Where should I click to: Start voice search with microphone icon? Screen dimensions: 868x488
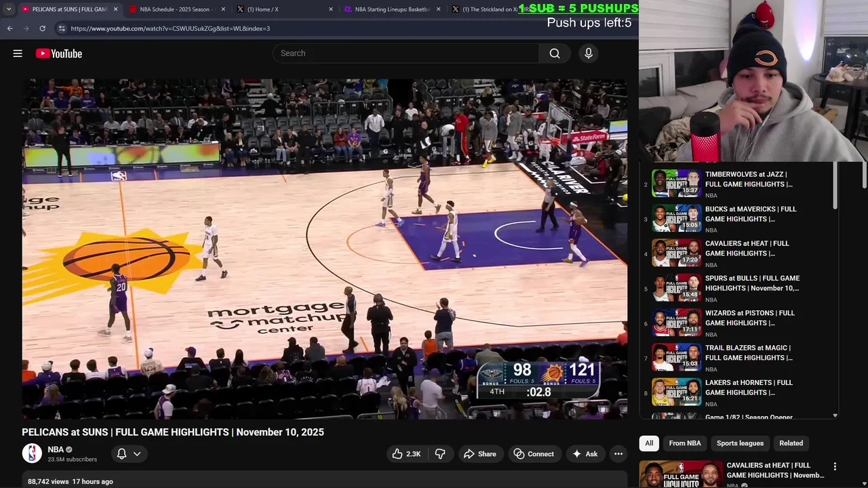[x=589, y=54]
